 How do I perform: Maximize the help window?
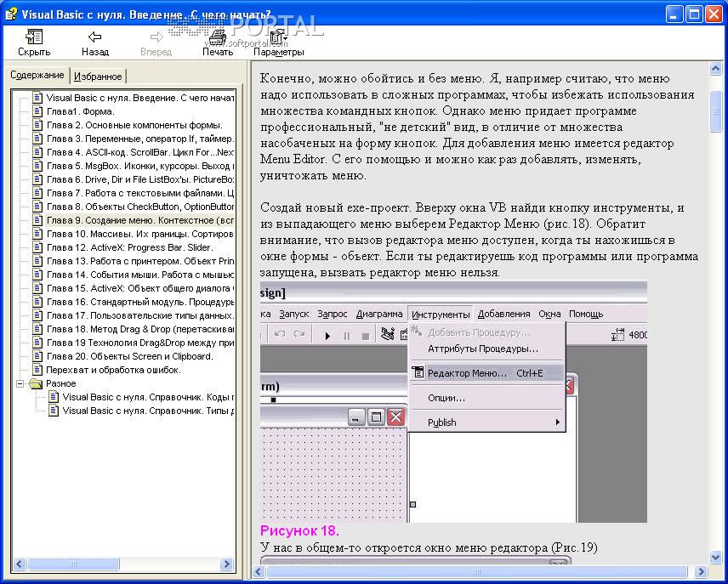click(694, 14)
